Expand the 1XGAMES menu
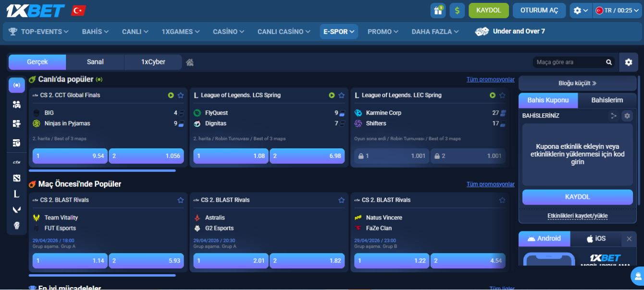Image resolution: width=644 pixels, height=290 pixels. click(x=180, y=32)
